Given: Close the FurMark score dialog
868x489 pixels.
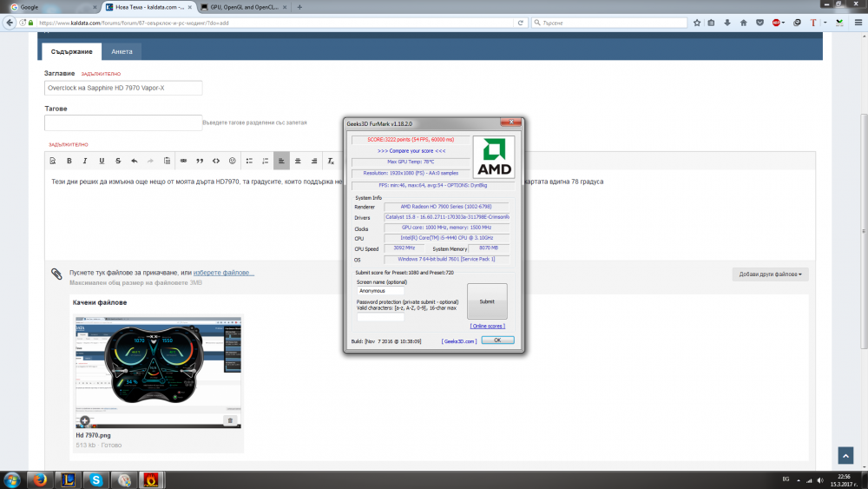Looking at the screenshot, I should coord(511,122).
